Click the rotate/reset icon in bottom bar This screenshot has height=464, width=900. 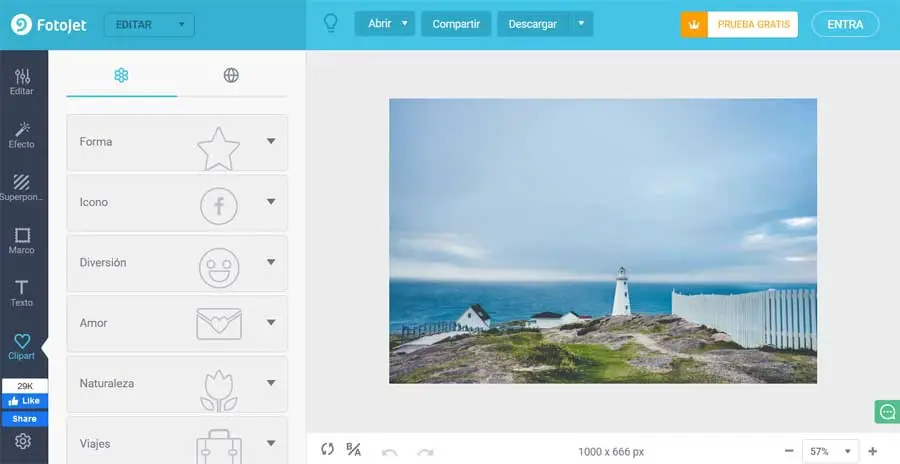click(327, 449)
